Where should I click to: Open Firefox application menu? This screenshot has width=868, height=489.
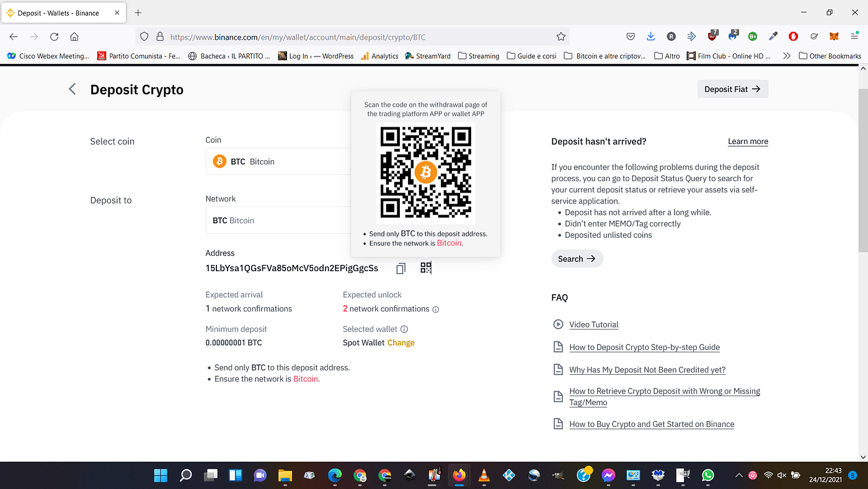click(x=854, y=37)
